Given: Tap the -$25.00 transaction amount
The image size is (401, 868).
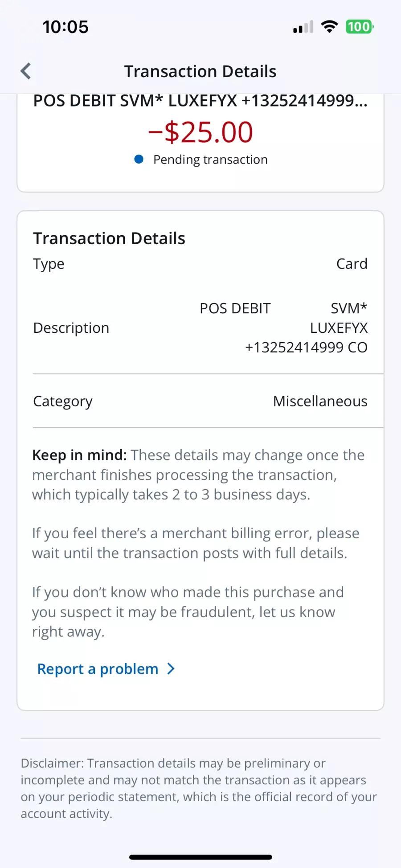Looking at the screenshot, I should click(x=200, y=132).
